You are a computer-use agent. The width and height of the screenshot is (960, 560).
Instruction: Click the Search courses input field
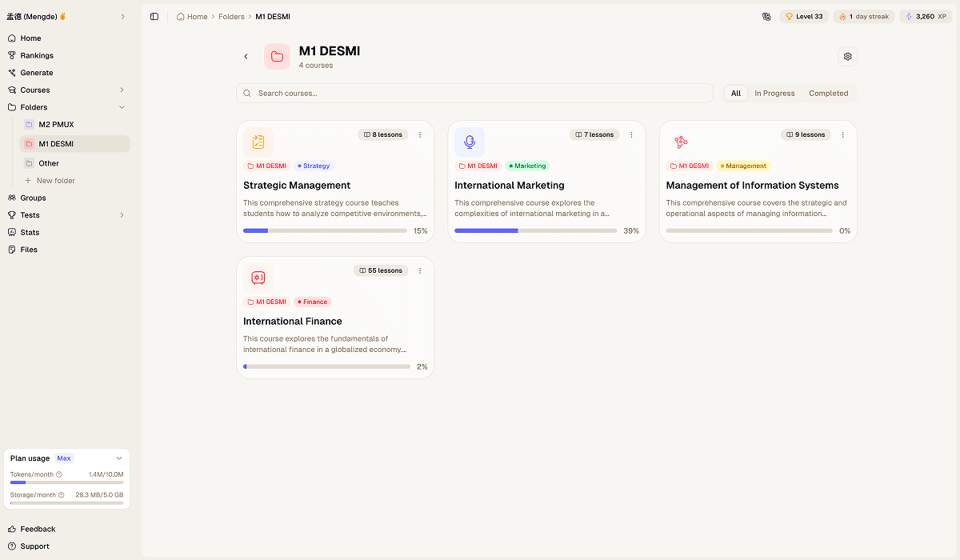coord(474,93)
